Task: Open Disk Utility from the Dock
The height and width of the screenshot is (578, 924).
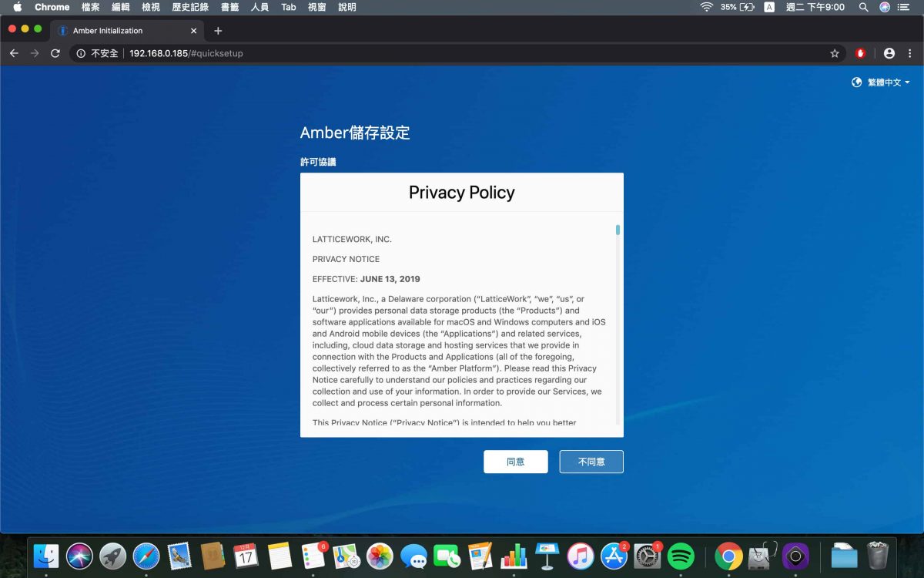Action: pos(762,556)
